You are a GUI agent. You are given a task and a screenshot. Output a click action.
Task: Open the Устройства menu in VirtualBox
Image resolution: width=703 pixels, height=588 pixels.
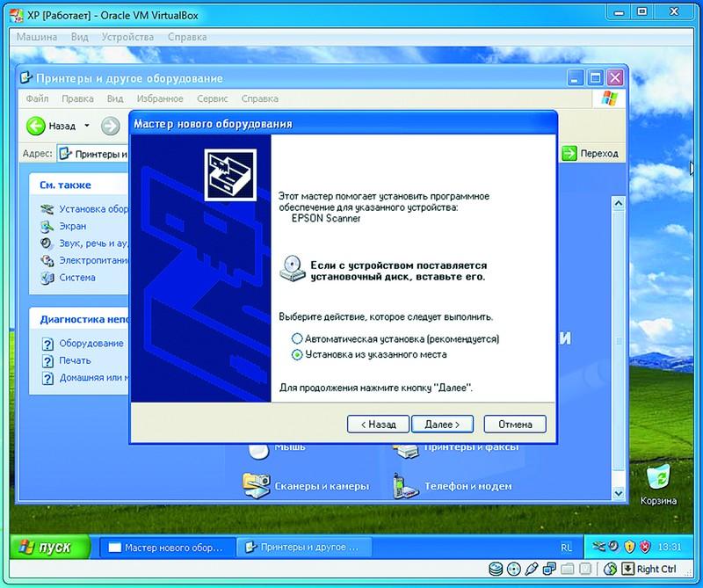click(x=127, y=37)
